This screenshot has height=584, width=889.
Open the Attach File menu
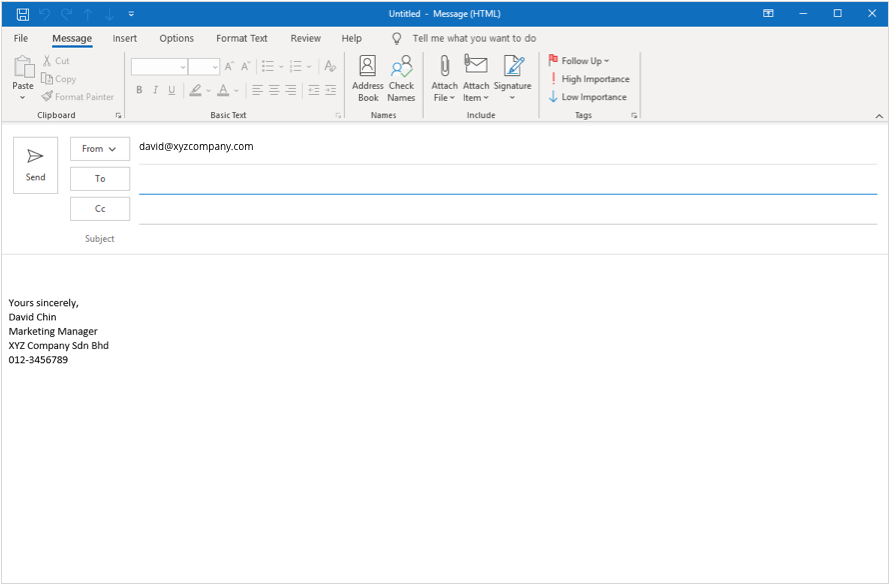tap(444, 79)
